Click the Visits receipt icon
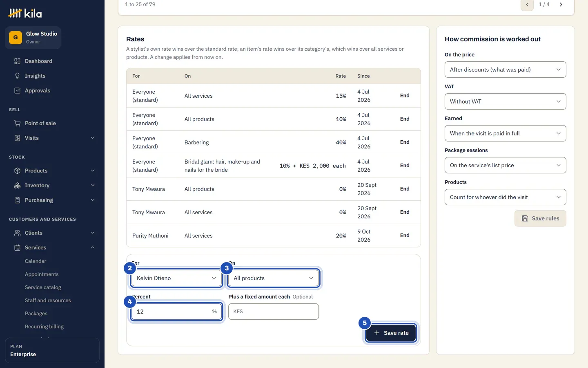Image resolution: width=588 pixels, height=368 pixels. [x=17, y=138]
